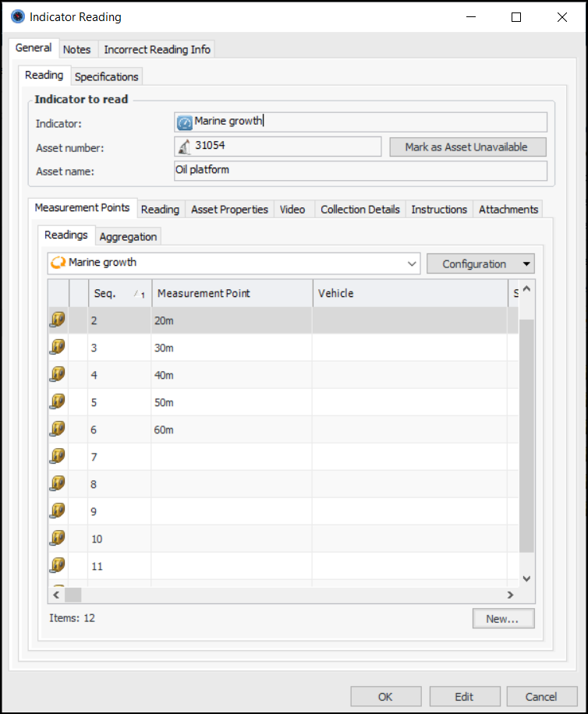Image resolution: width=588 pixels, height=714 pixels.
Task: Click the gauge icon in the Indicator field
Action: click(185, 122)
